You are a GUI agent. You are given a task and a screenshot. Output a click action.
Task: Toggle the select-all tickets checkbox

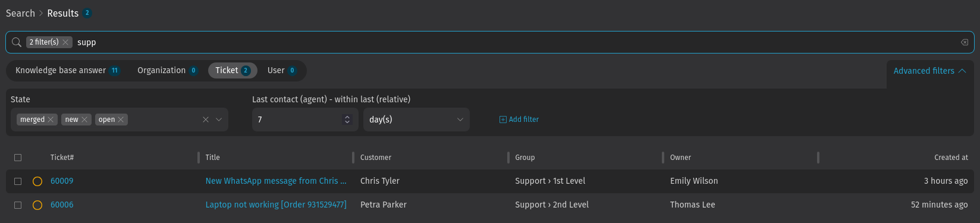18,158
